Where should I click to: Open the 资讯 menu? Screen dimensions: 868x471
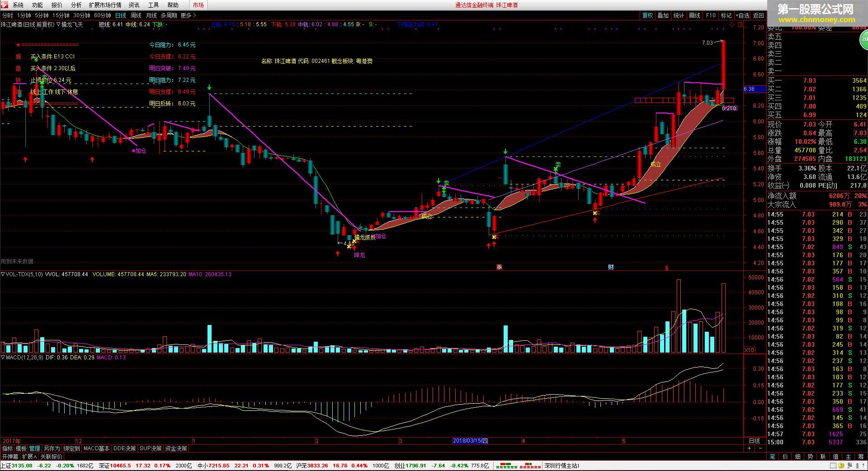tap(134, 5)
